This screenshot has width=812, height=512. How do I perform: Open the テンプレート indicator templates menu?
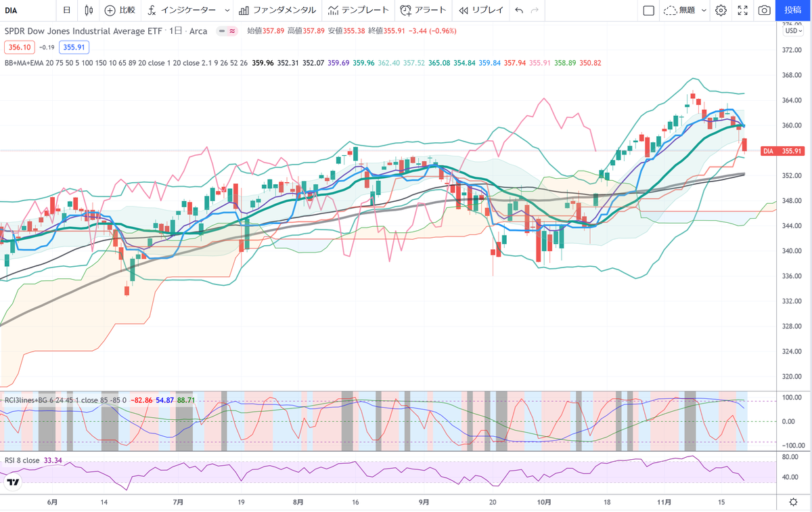(x=359, y=10)
